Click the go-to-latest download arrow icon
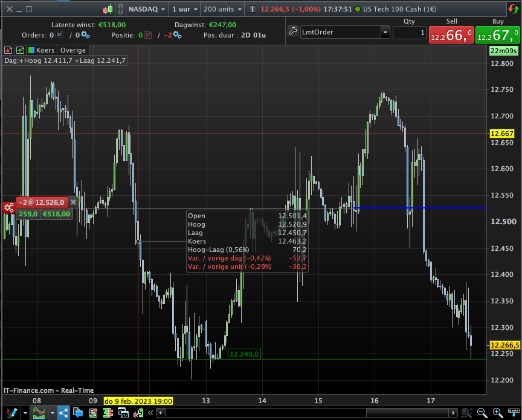Screen dimensions: 522x420 (x=514, y=413)
